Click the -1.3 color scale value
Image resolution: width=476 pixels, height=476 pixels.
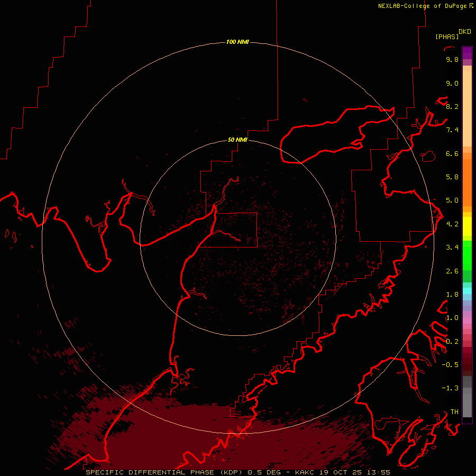click(450, 388)
